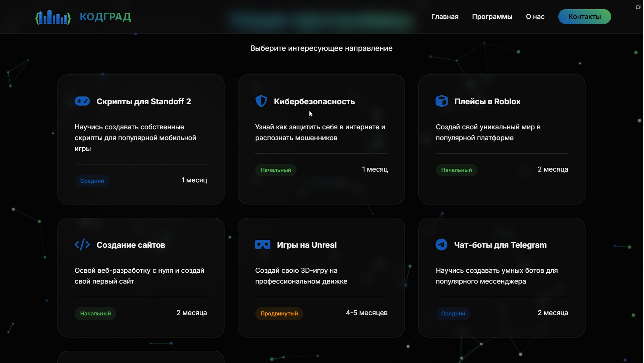Open the Чат-боты для Telegram course title
This screenshot has width=644, height=363.
tap(501, 245)
